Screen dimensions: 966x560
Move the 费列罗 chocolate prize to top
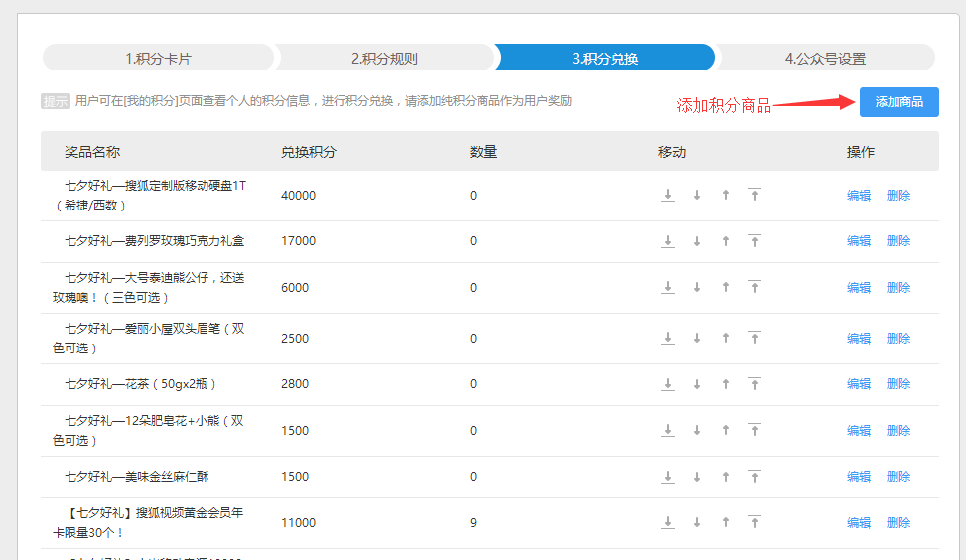[755, 241]
